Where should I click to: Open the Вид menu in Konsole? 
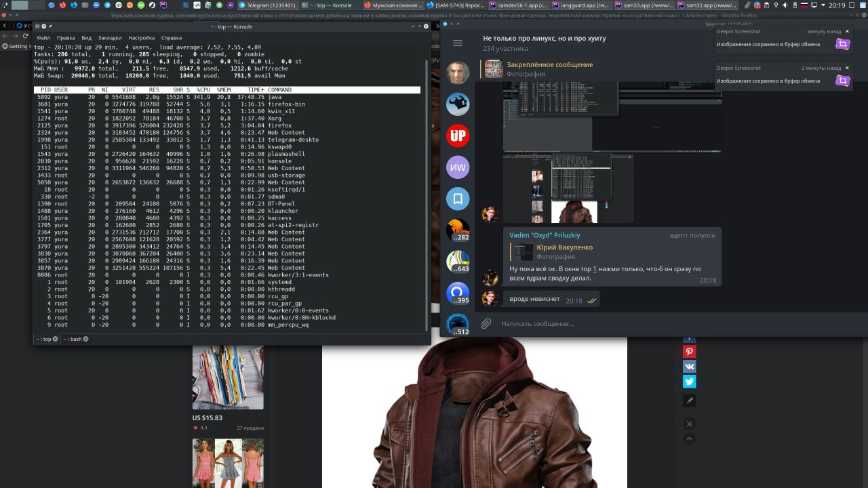(86, 38)
